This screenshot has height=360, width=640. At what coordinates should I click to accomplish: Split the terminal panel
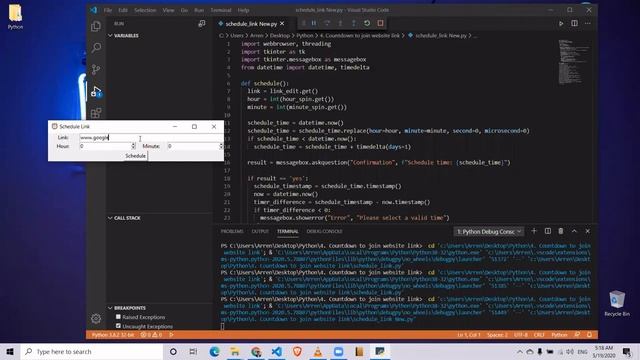coord(548,231)
